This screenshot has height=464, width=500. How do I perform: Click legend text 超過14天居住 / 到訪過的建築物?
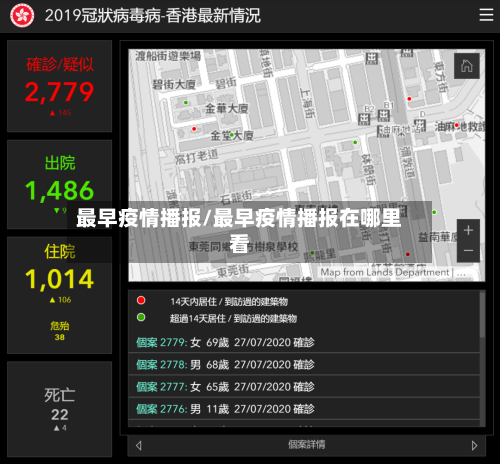(x=233, y=319)
